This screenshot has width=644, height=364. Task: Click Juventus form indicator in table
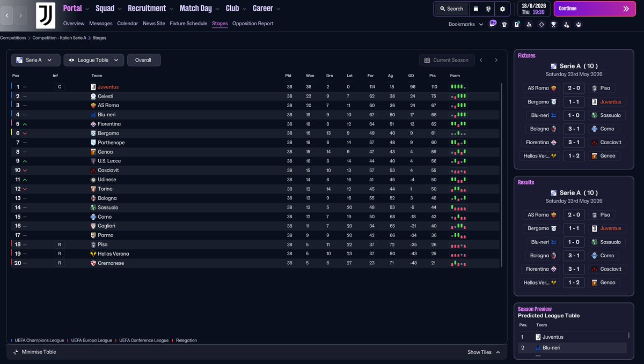pyautogui.click(x=458, y=87)
